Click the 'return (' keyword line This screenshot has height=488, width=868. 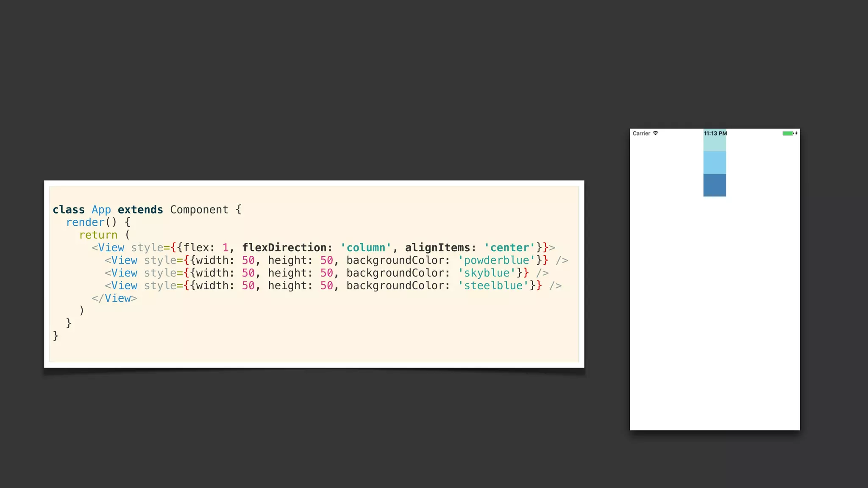click(x=105, y=235)
